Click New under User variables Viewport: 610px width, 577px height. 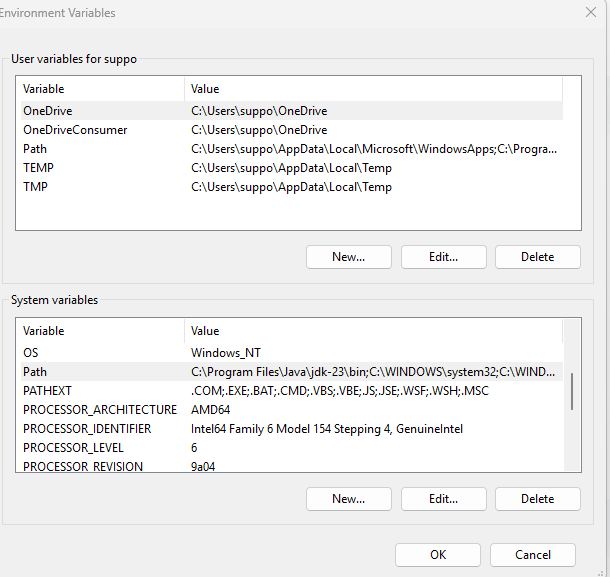tap(349, 257)
